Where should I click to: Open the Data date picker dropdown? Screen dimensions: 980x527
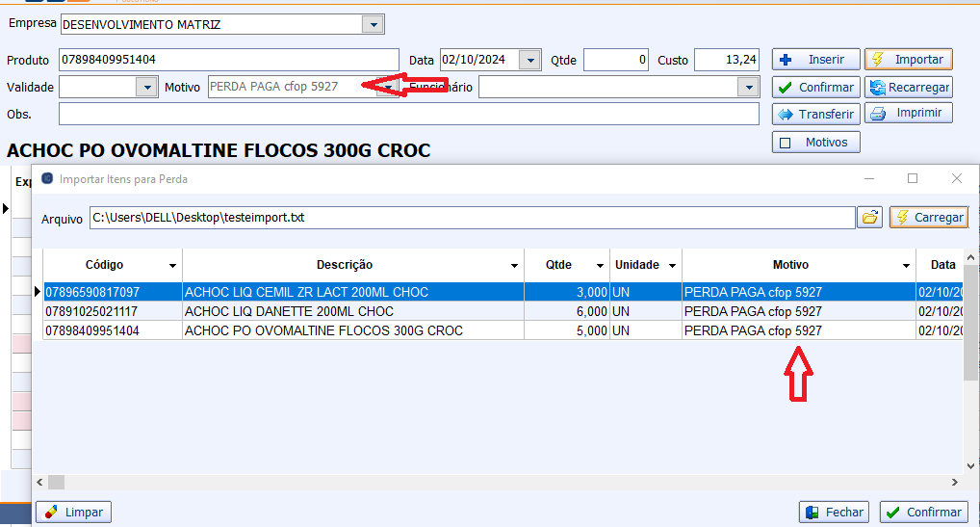tap(529, 60)
